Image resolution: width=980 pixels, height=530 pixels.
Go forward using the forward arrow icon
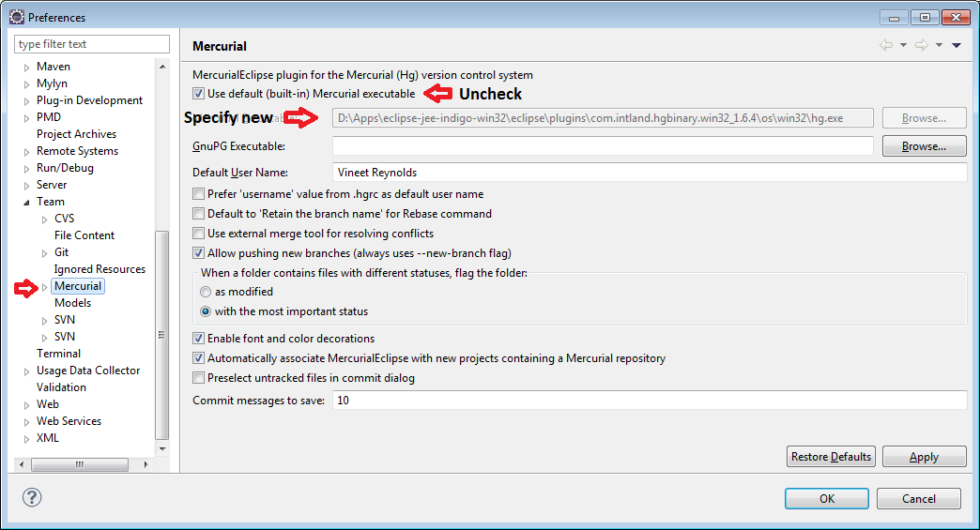coord(922,45)
